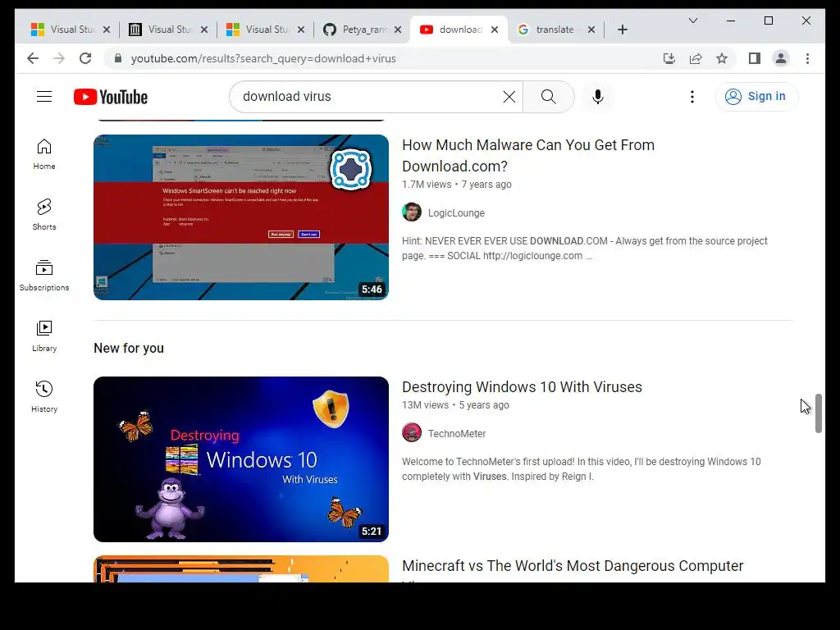Click the site lock icon in address bar
This screenshot has width=840, height=630.
click(x=118, y=58)
